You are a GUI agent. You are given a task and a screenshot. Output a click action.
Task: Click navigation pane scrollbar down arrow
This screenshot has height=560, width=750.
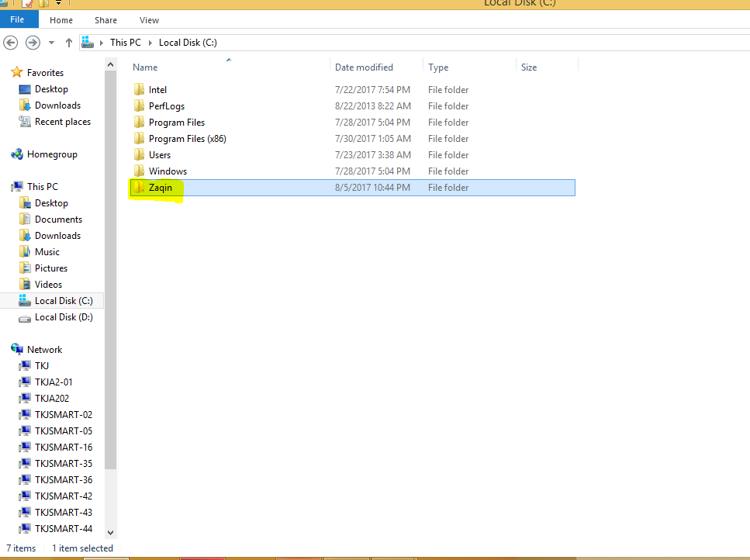click(x=110, y=532)
